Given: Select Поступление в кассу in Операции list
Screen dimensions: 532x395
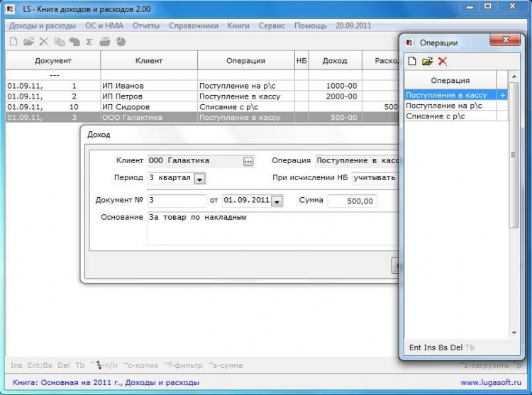Looking at the screenshot, I should pos(450,95).
